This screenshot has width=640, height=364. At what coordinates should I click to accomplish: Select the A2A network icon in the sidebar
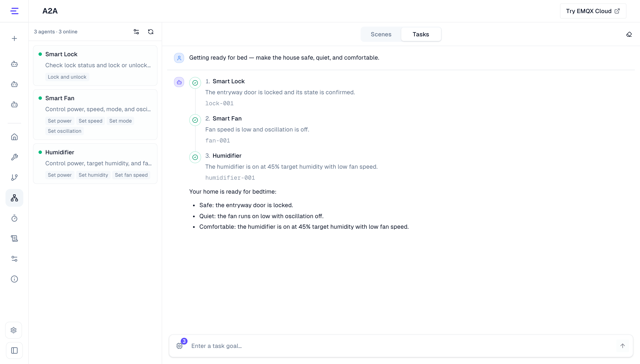[x=14, y=198]
